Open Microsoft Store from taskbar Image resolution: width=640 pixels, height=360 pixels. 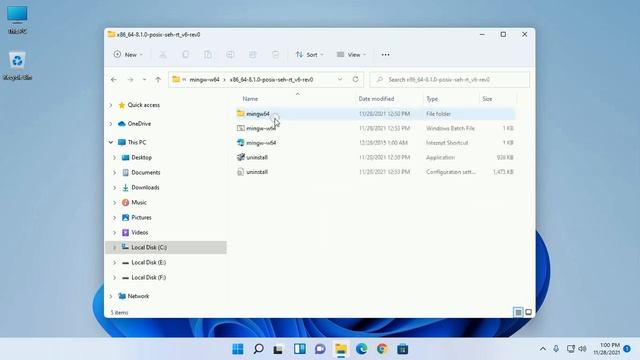pyautogui.click(x=402, y=349)
